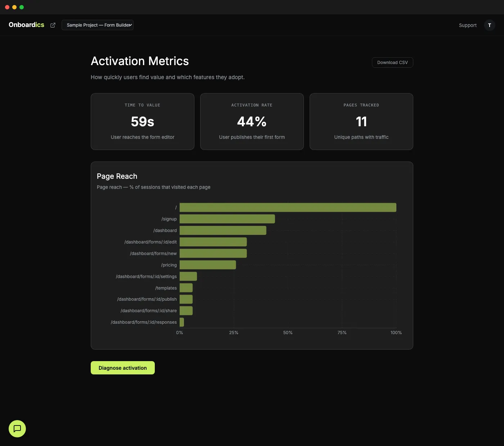Open the Sample Project — Form Builder dropdown

[97, 25]
